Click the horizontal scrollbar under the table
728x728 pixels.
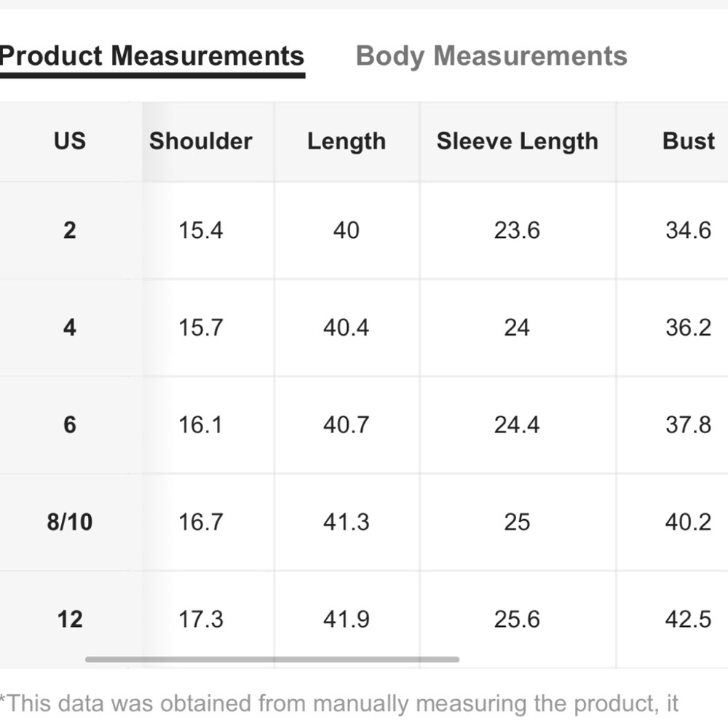pyautogui.click(x=272, y=660)
